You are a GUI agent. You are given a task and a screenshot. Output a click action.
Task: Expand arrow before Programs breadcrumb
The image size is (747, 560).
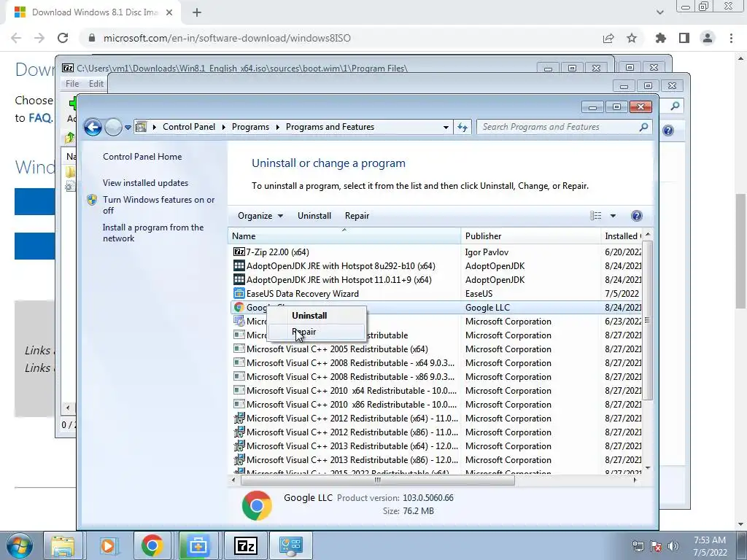pyautogui.click(x=224, y=127)
